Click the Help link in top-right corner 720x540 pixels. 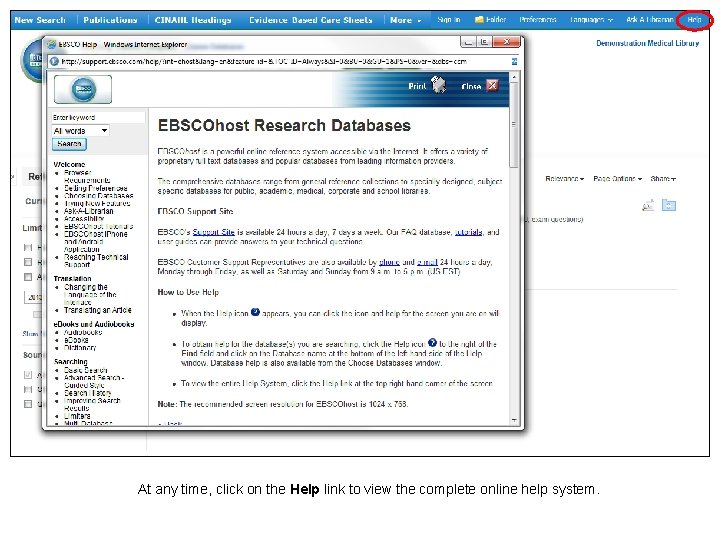pos(694,20)
